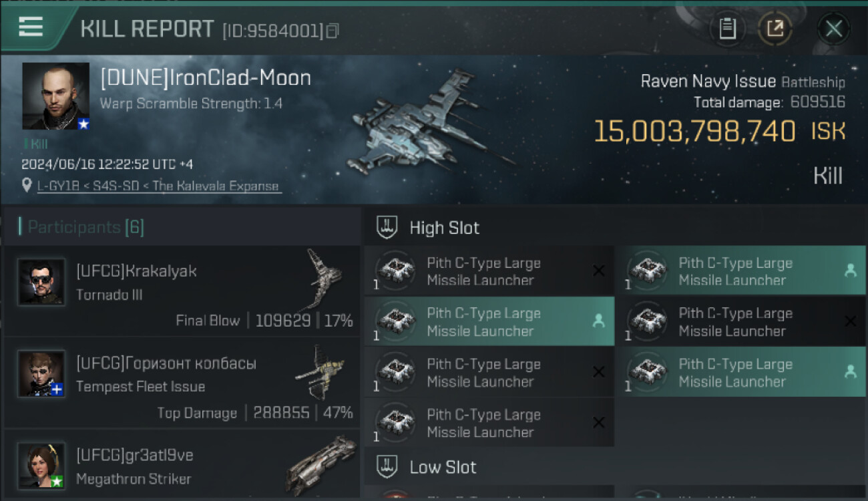The image size is (868, 501).
Task: Share the kill report externally
Action: (775, 29)
